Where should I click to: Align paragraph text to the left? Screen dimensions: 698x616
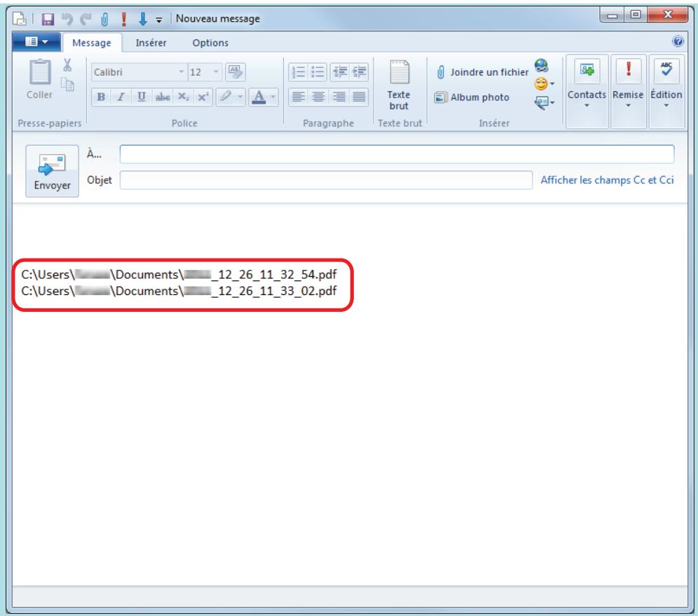click(x=299, y=97)
